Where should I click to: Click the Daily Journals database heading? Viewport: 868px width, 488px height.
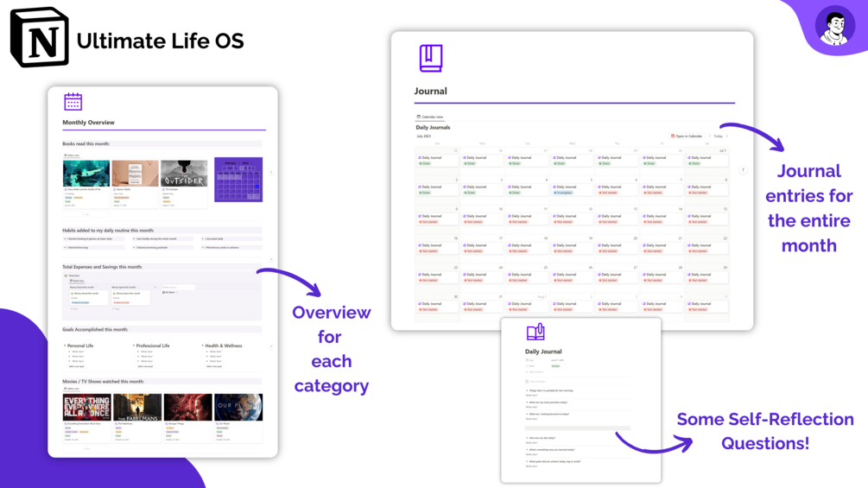[x=433, y=127]
